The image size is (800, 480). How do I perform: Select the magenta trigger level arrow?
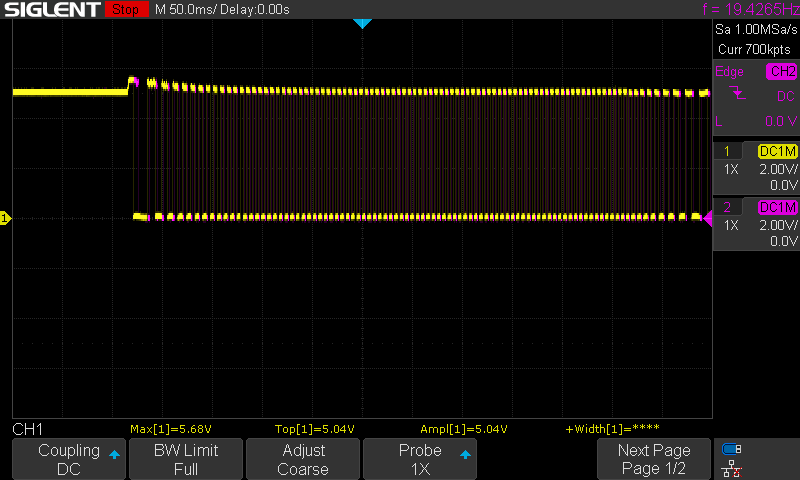[707, 218]
